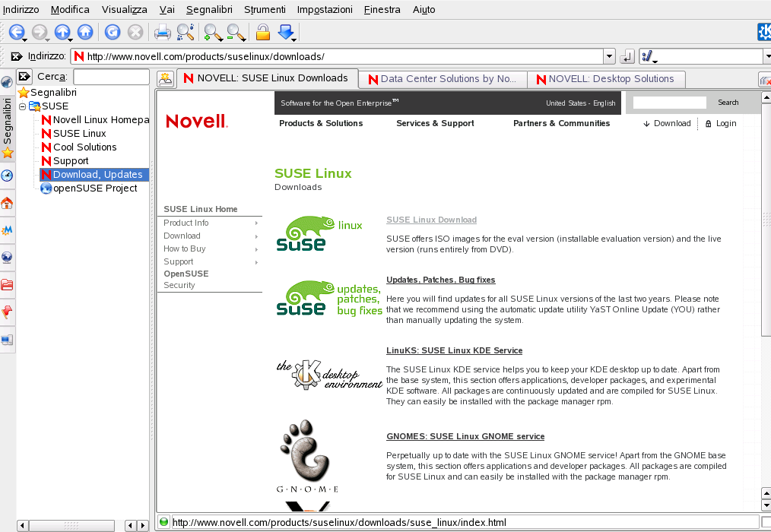Open the Up button dropdown arrow
Screen dimensions: 771x532
pos(70,40)
